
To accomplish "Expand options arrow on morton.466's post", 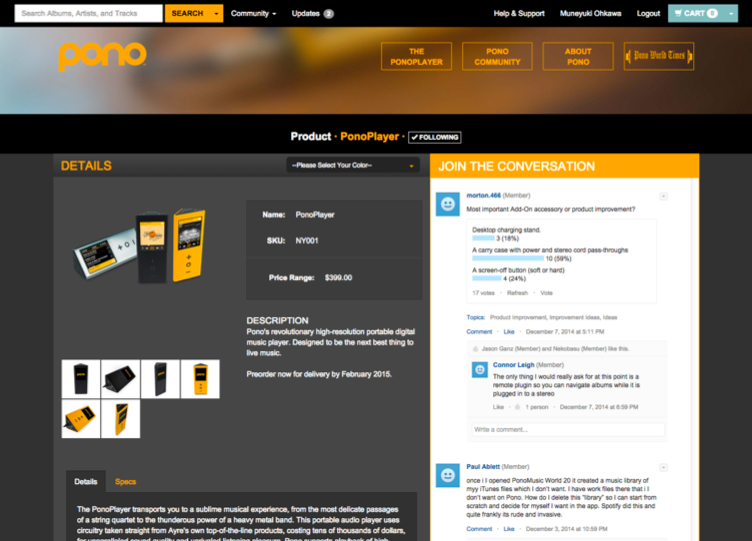I will 663,196.
